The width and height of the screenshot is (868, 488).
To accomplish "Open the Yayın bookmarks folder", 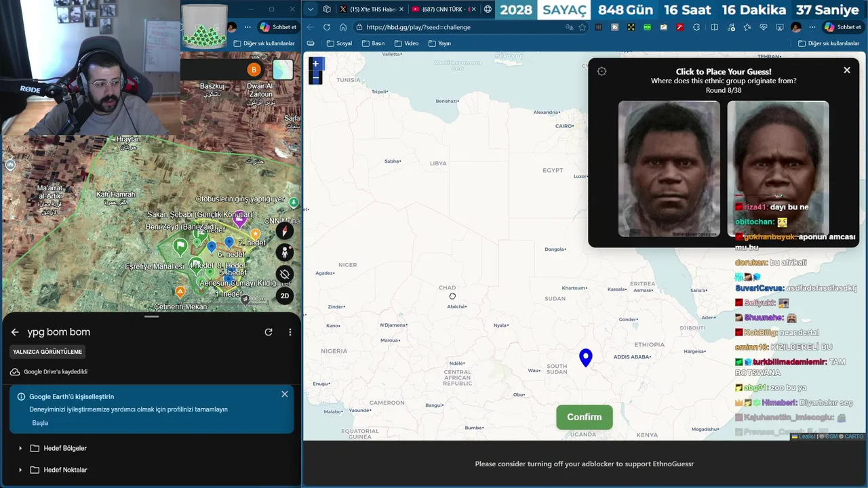I will pyautogui.click(x=439, y=43).
